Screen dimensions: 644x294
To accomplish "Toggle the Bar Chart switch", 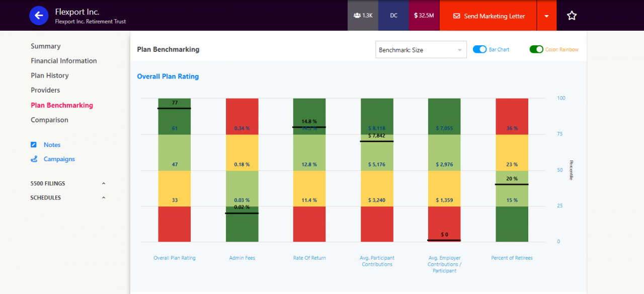I will click(x=480, y=49).
